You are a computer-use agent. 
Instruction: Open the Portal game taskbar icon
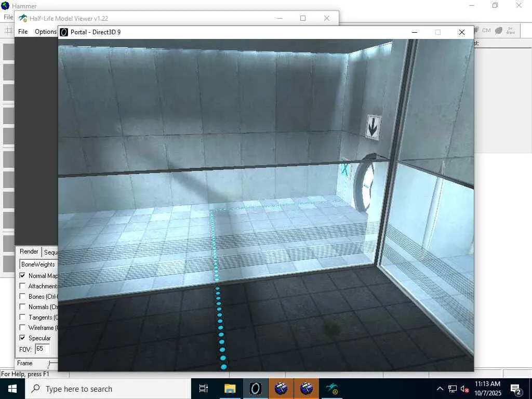(256, 389)
